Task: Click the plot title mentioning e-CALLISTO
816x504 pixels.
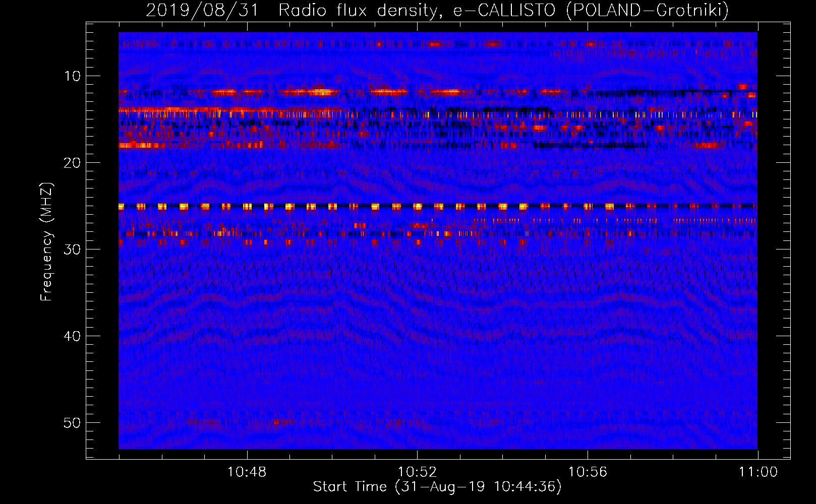Action: 437,10
